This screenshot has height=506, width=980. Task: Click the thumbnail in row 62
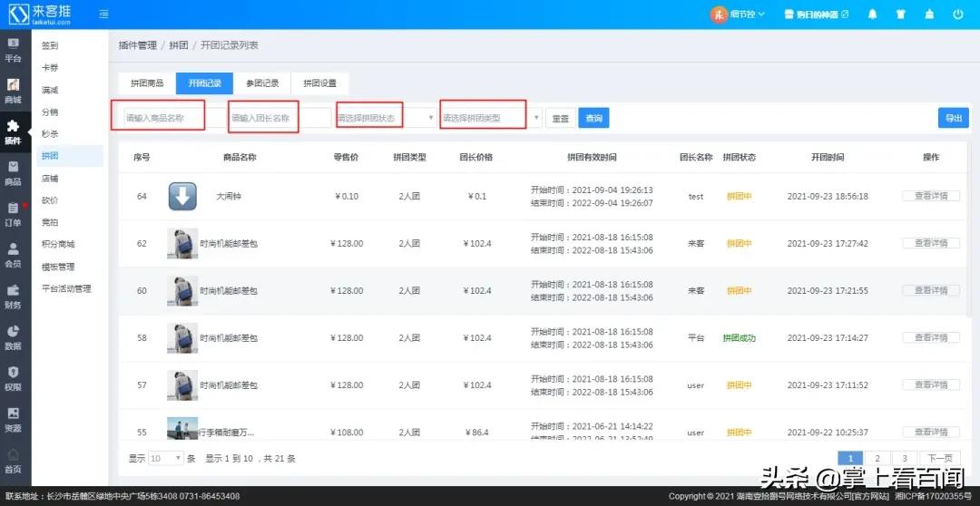click(x=182, y=244)
